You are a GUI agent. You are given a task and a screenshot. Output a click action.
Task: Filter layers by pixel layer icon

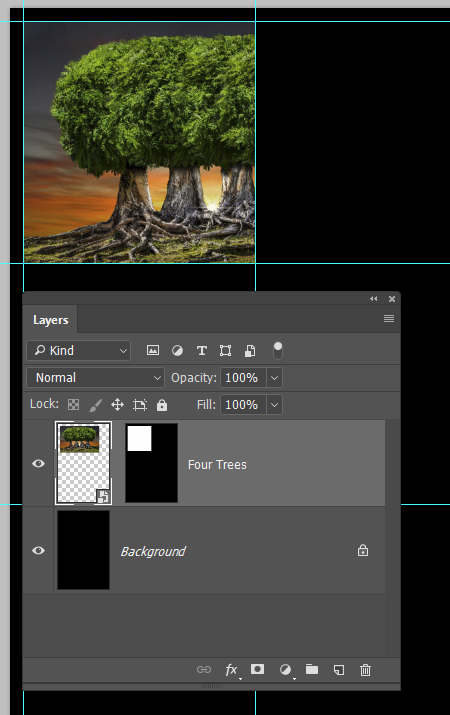pos(153,350)
